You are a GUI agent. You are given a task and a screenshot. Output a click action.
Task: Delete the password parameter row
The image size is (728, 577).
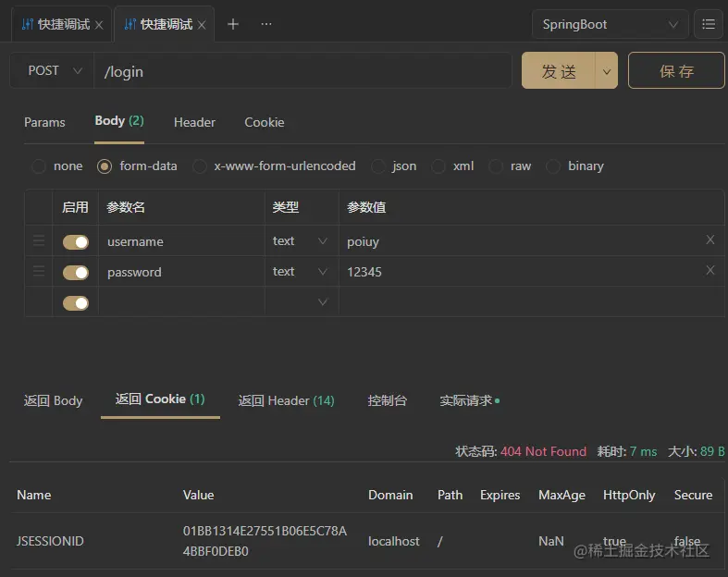click(709, 270)
